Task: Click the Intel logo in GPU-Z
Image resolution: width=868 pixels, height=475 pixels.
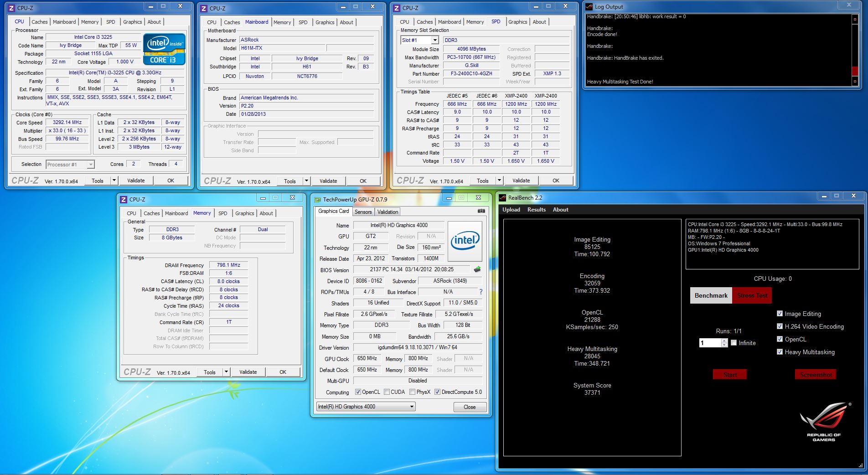Action: pos(465,242)
